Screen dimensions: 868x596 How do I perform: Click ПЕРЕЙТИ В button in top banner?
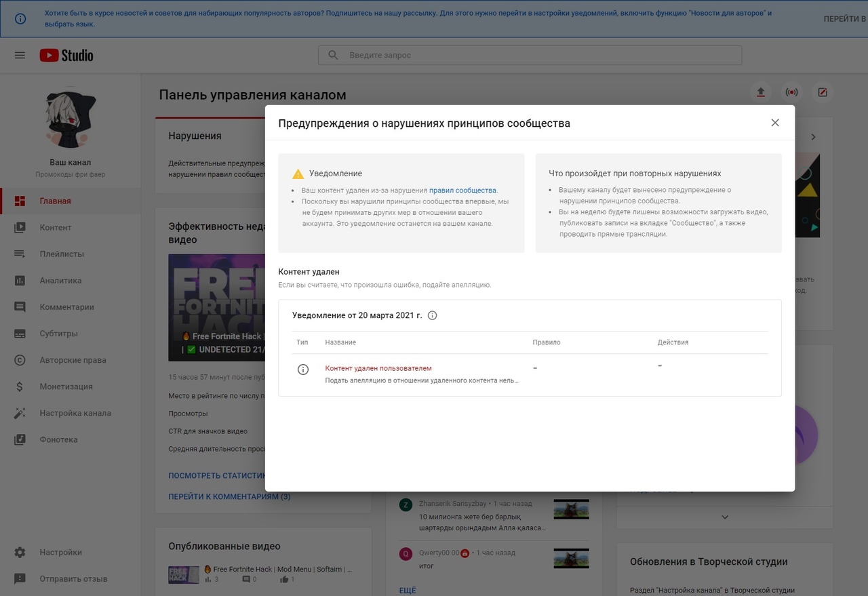[x=844, y=19]
